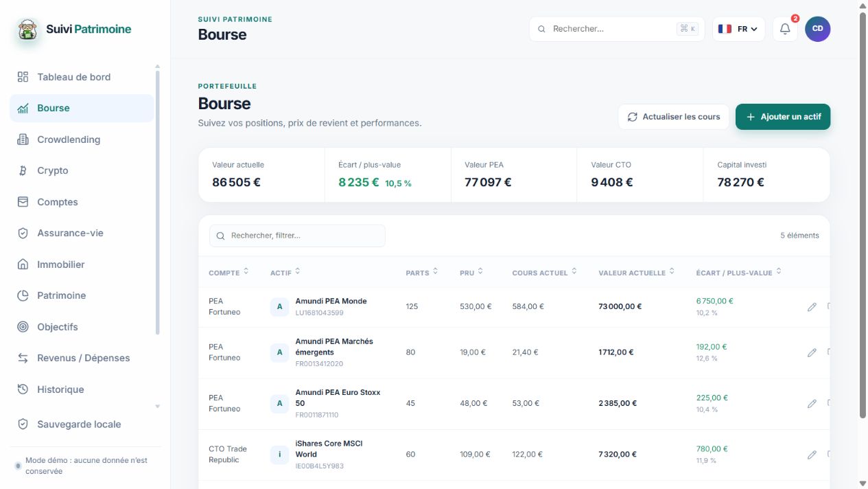Click the Tableau de bord grid icon
Image resolution: width=868 pixels, height=489 pixels.
coord(23,77)
